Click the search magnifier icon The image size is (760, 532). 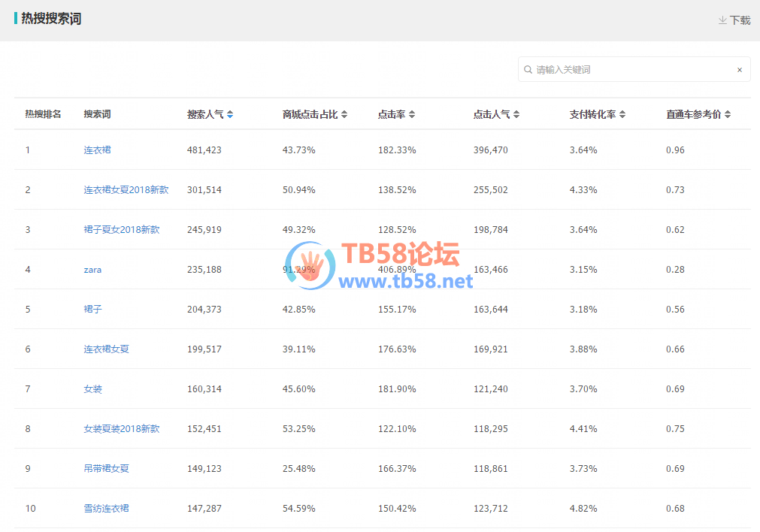528,70
